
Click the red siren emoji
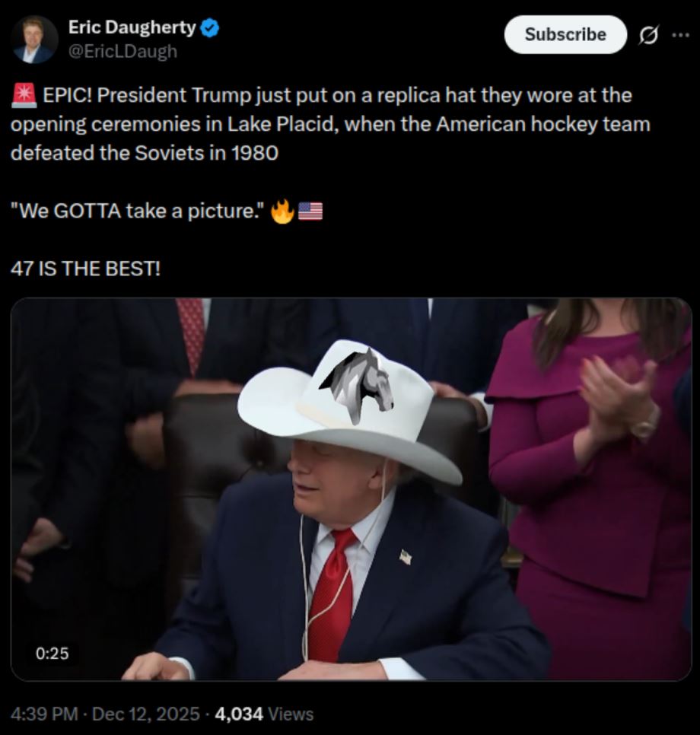[24, 95]
